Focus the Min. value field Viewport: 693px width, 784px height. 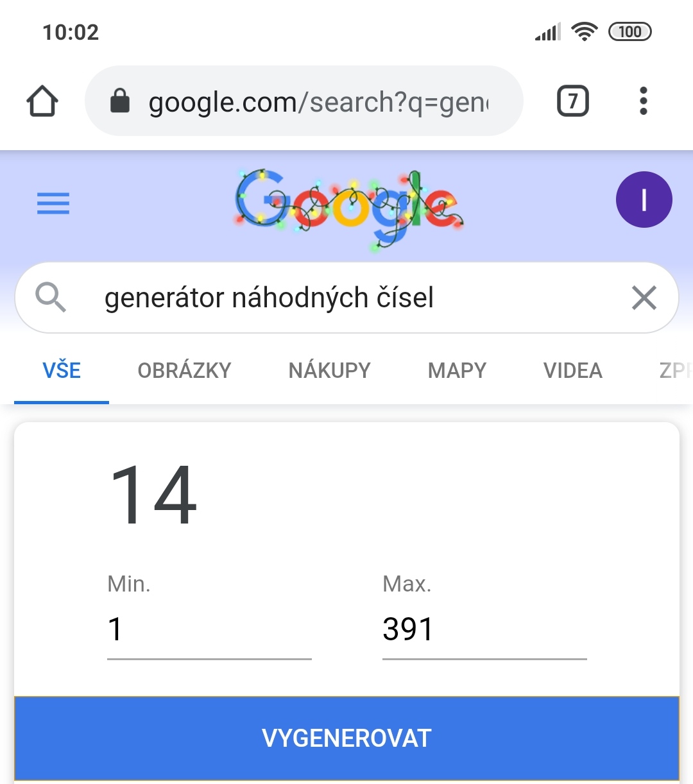pos(209,629)
